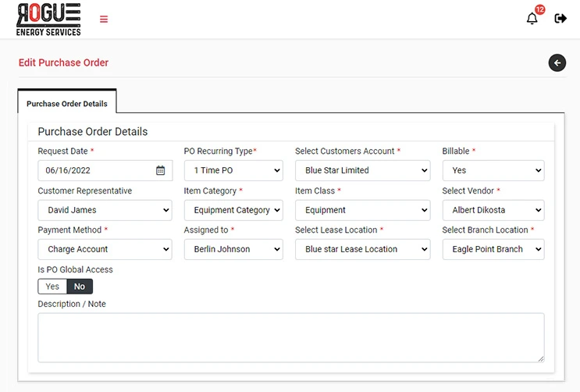Open the PO Recurring Type dropdown
Viewport: 580px width, 392px height.
pos(233,170)
